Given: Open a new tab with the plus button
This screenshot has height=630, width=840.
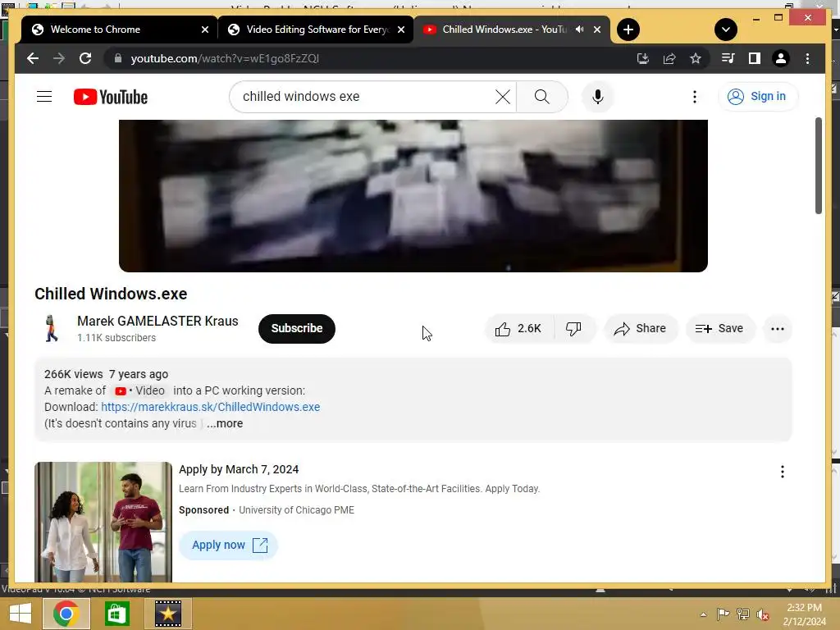Looking at the screenshot, I should [628, 30].
